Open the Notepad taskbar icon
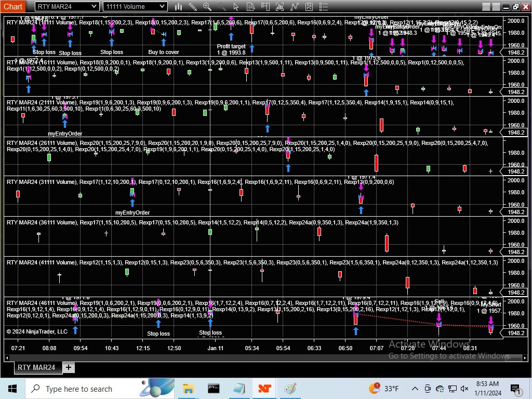The image size is (532, 399). (x=239, y=389)
